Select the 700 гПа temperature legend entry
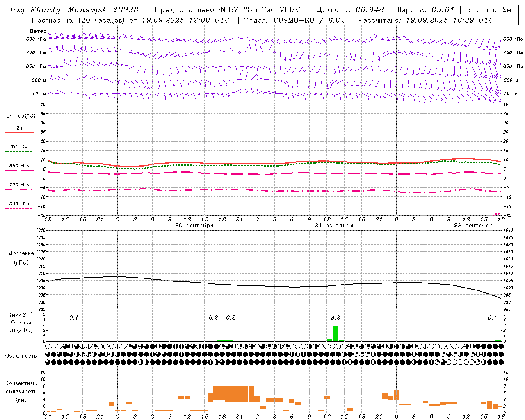The image size is (525, 420). click(x=19, y=185)
